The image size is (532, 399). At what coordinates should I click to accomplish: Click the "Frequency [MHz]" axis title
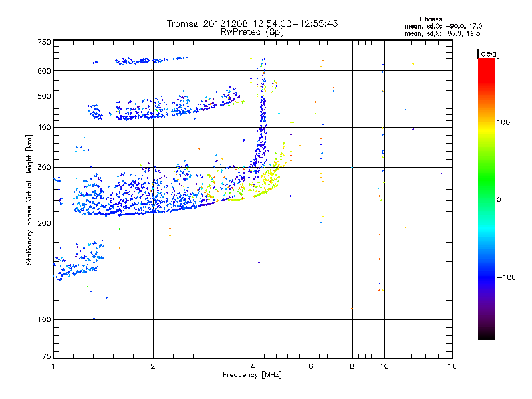[253, 375]
